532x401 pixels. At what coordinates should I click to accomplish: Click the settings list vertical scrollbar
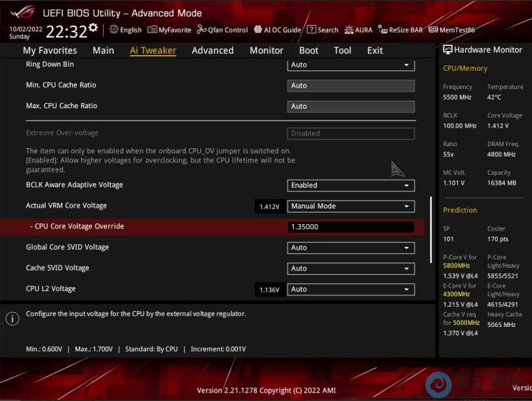[x=431, y=229]
